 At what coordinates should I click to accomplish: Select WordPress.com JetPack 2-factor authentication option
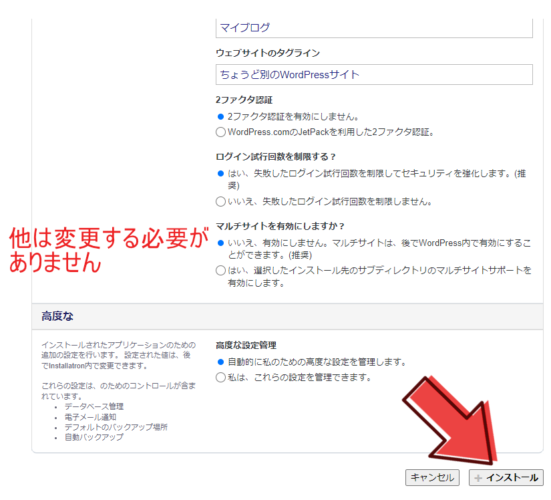(x=220, y=132)
